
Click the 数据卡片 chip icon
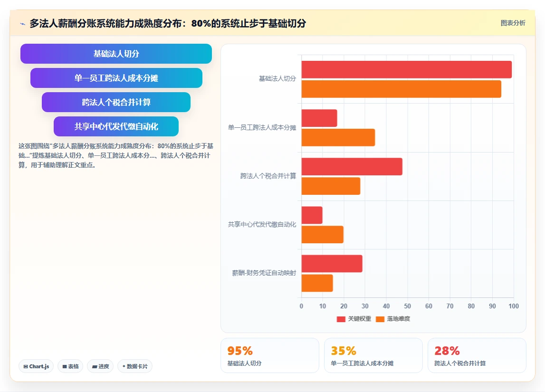click(124, 366)
